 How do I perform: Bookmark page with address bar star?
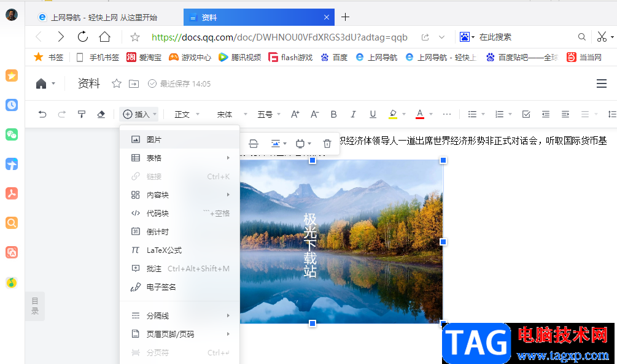(135, 37)
